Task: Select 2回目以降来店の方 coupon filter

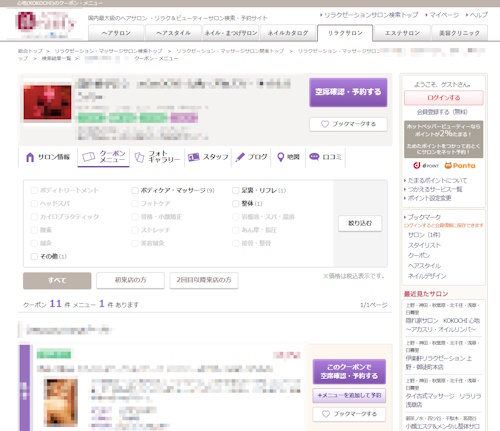Action: [x=204, y=280]
